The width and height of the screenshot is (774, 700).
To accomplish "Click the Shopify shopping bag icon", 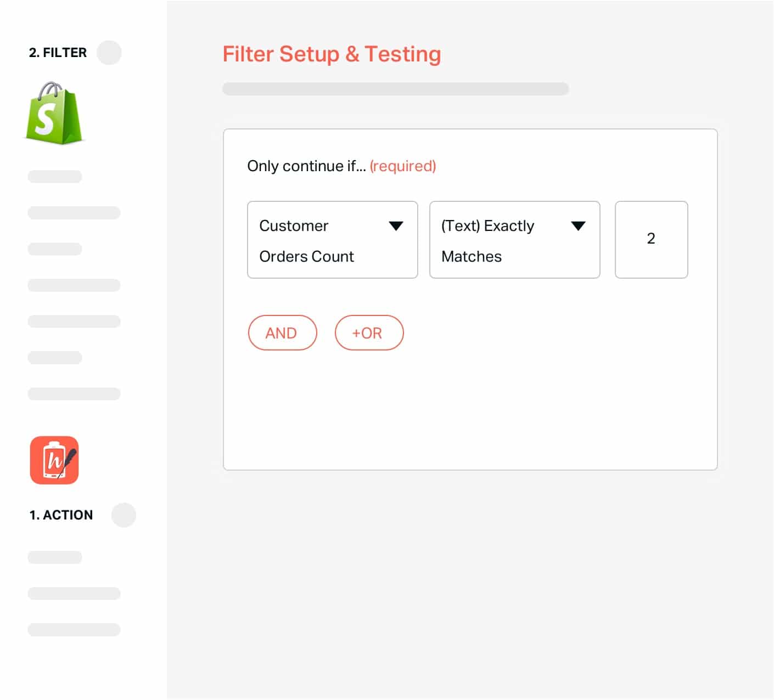I will 54,114.
